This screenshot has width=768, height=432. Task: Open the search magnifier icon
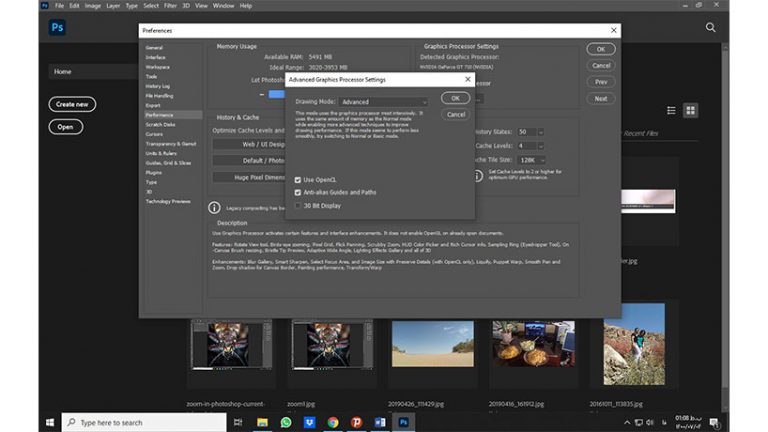pyautogui.click(x=710, y=27)
